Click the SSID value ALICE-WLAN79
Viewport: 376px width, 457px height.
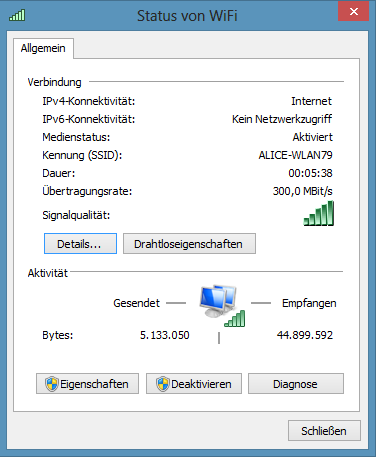click(295, 155)
